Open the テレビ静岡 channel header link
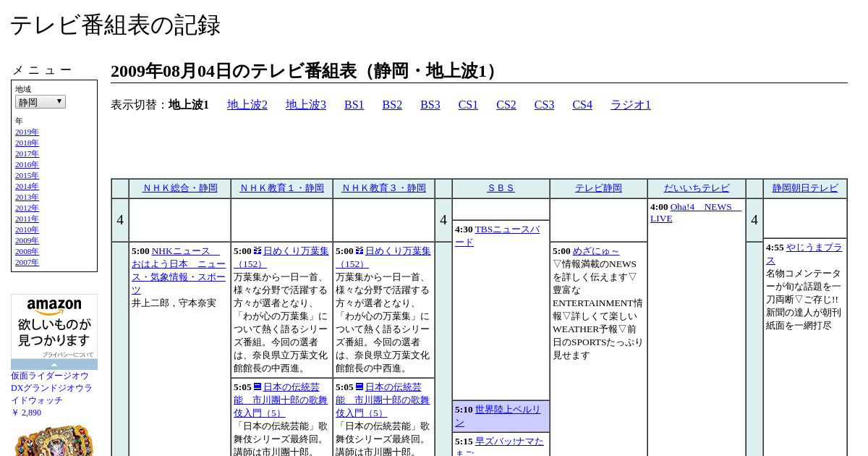Image resolution: width=868 pixels, height=456 pixels. click(598, 188)
